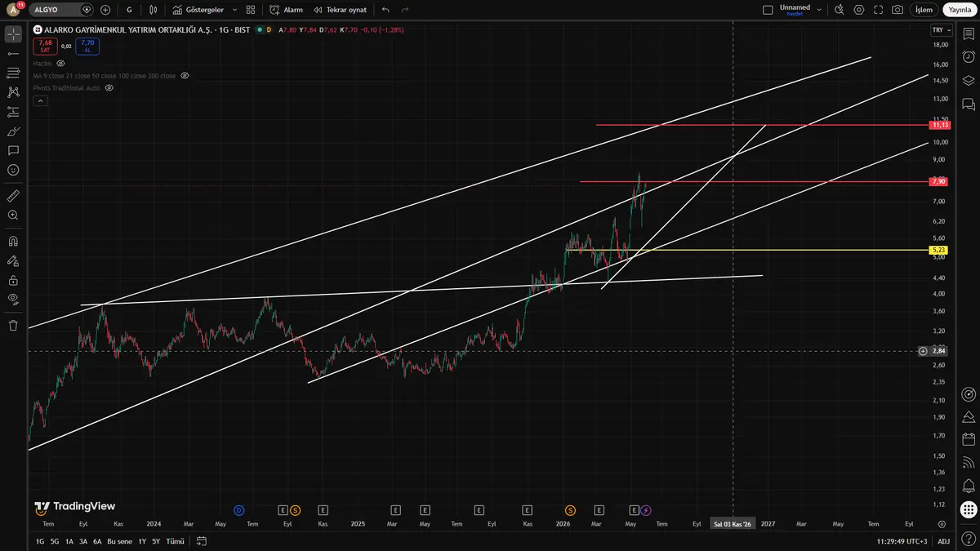Click the red 7,68 SAT sell price box

(45, 47)
